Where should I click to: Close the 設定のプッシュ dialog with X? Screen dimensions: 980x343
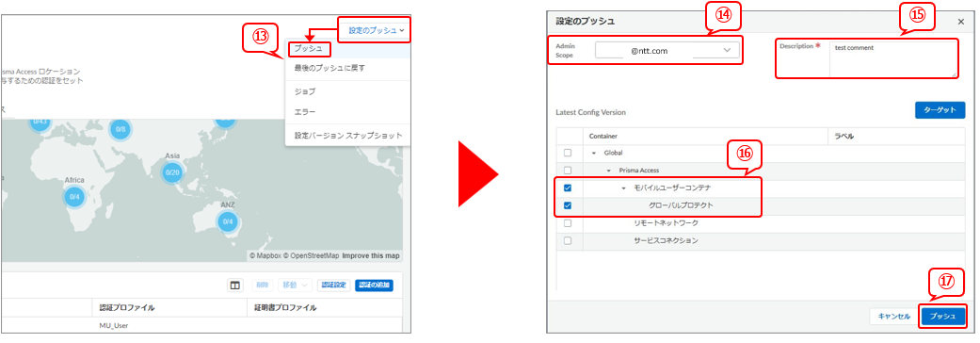[961, 22]
